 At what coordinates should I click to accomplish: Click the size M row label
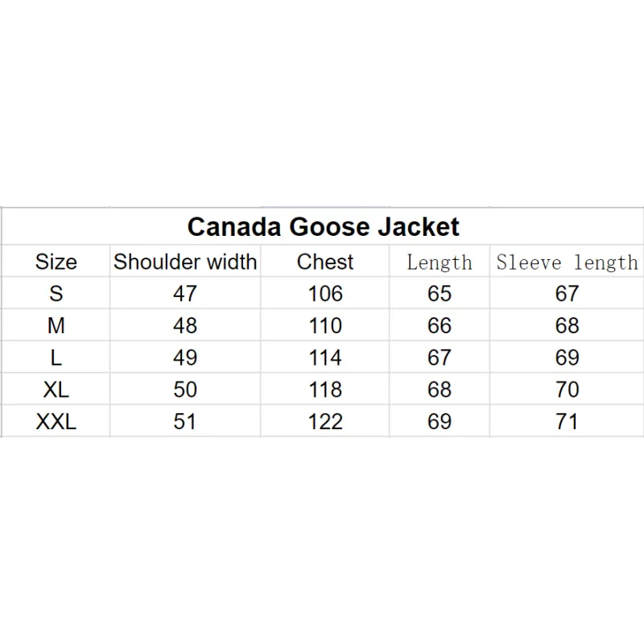pyautogui.click(x=56, y=325)
